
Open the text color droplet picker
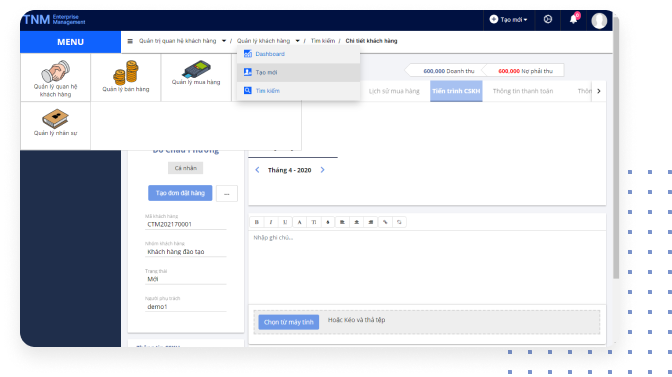click(x=328, y=222)
